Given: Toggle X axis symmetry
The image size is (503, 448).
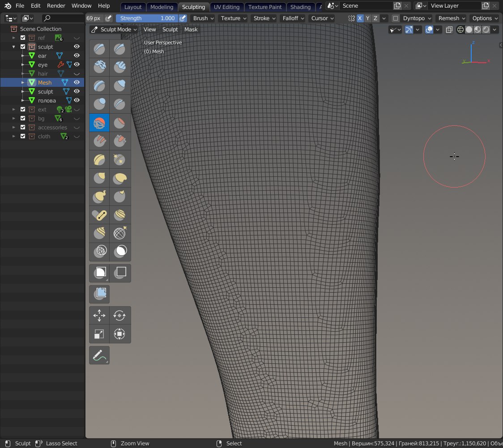Looking at the screenshot, I should click(360, 18).
